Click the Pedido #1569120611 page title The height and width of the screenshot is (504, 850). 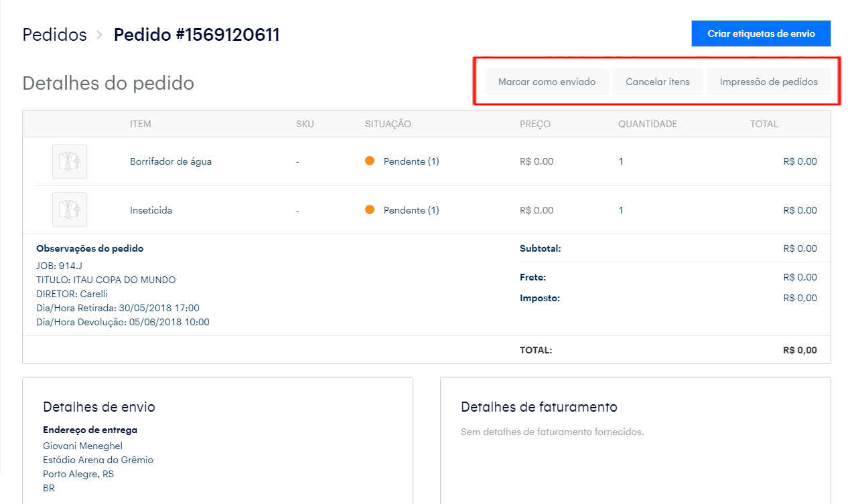(x=196, y=35)
